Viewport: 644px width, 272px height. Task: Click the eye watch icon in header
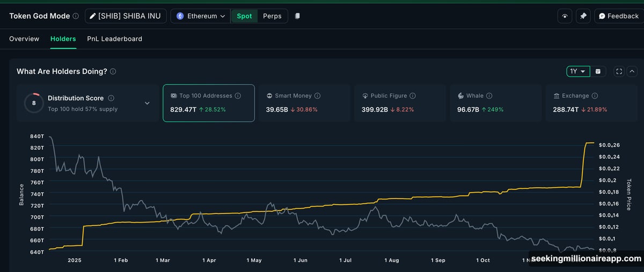pyautogui.click(x=565, y=16)
